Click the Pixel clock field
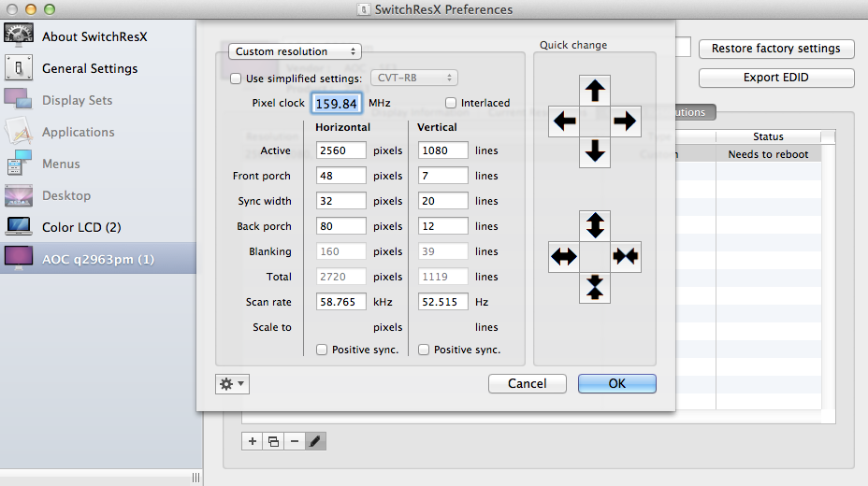868x486 pixels. pos(337,104)
